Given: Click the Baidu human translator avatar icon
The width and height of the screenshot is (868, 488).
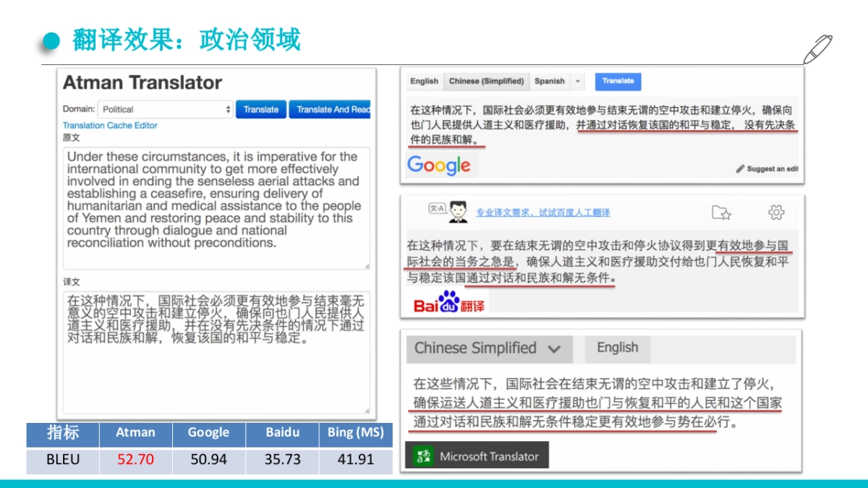Looking at the screenshot, I should point(456,211).
